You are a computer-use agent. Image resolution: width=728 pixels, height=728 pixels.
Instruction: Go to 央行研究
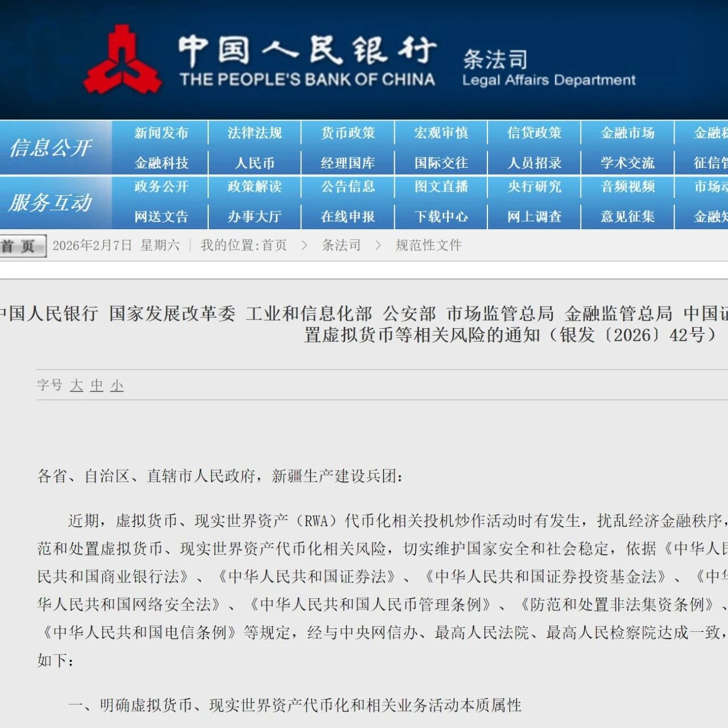pos(534,187)
